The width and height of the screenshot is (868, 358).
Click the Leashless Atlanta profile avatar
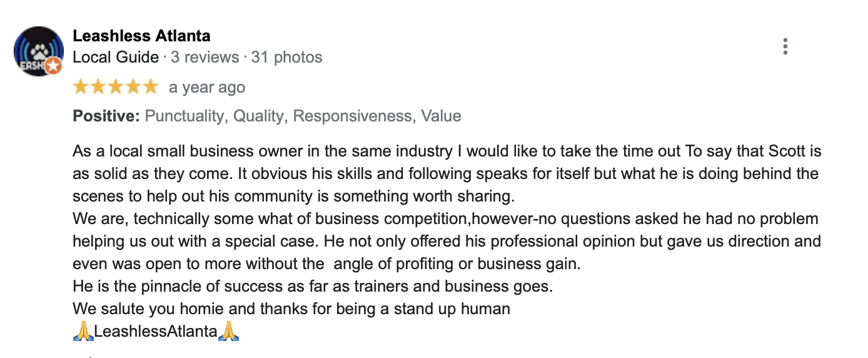click(x=38, y=51)
